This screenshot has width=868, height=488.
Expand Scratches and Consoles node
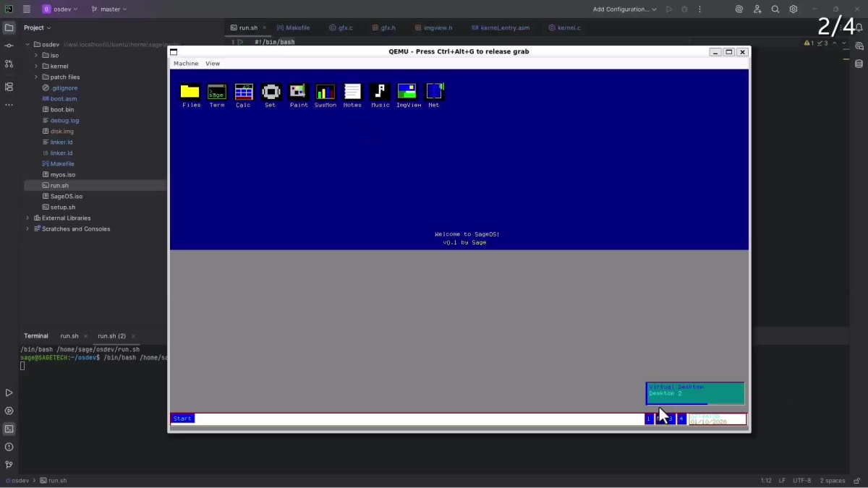(27, 228)
